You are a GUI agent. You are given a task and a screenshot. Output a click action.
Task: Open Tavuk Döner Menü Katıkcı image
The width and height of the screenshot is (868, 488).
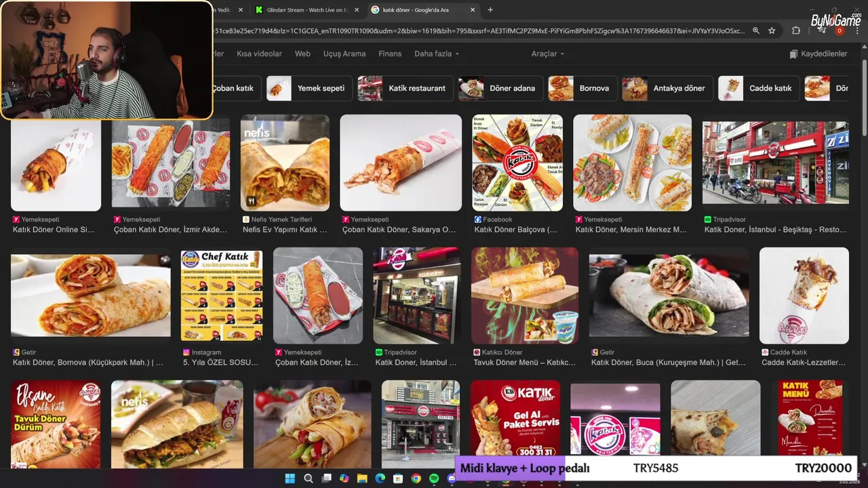(525, 296)
